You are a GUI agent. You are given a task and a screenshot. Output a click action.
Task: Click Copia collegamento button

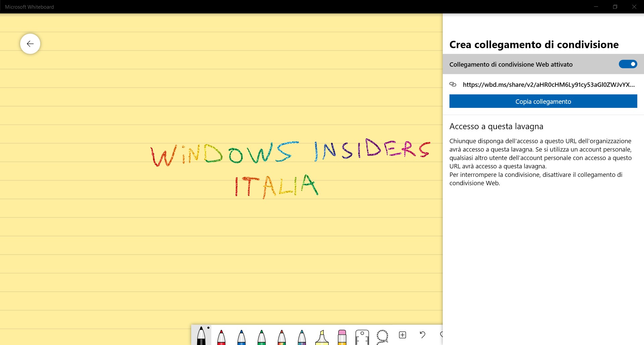[x=543, y=101]
